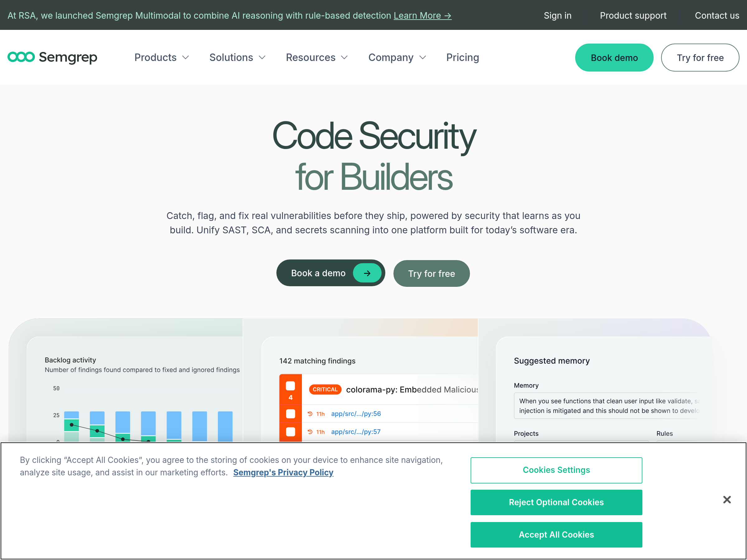Tick the checkbox for app/src/.../py:56 row
747x560 pixels.
click(290, 414)
